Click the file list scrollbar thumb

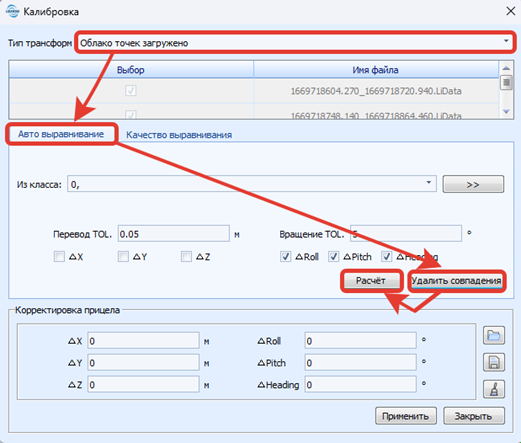click(x=506, y=82)
